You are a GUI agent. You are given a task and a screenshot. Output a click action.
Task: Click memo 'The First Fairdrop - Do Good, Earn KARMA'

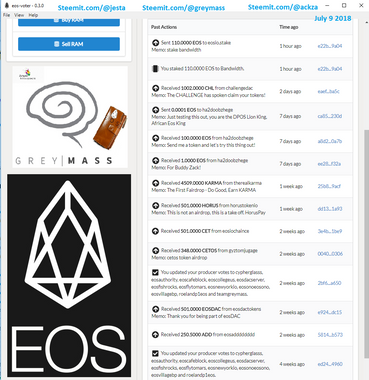[x=211, y=190]
